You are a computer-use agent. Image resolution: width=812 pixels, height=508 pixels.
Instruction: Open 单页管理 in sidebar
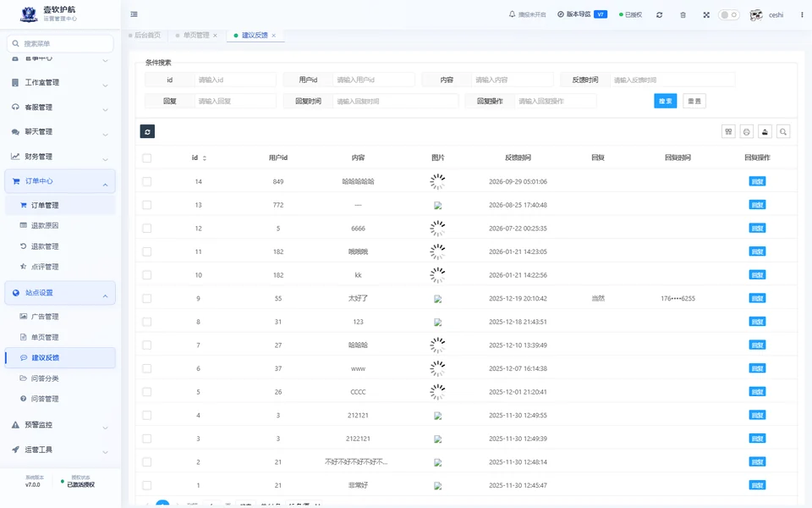click(60, 337)
